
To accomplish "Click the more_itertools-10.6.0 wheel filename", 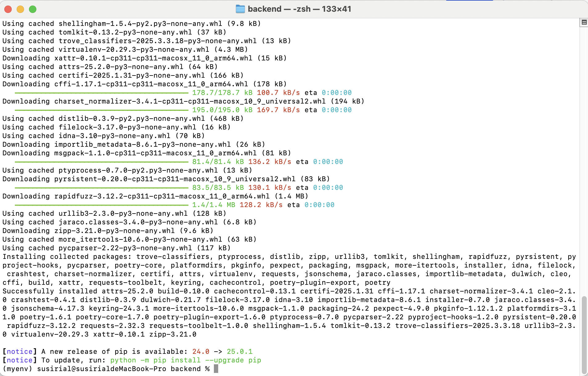I will click(140, 239).
